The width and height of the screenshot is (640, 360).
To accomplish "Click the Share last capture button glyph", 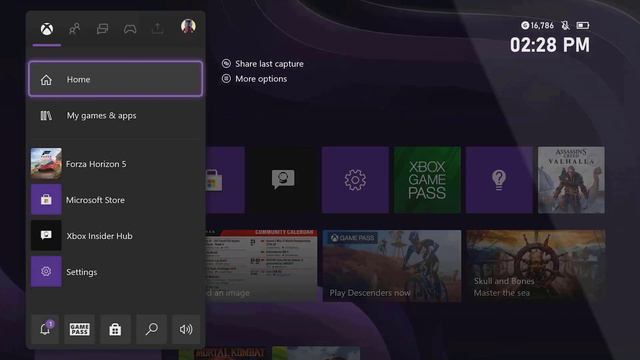I will [x=226, y=64].
